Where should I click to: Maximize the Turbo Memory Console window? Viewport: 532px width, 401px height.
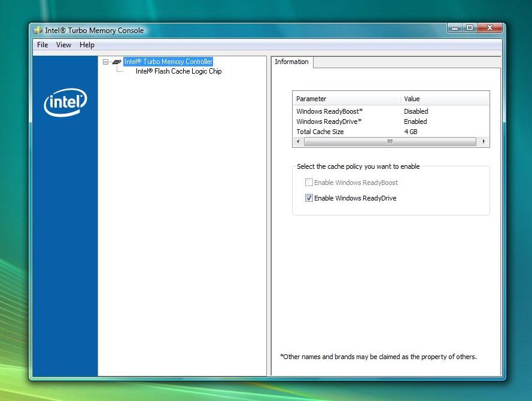470,28
